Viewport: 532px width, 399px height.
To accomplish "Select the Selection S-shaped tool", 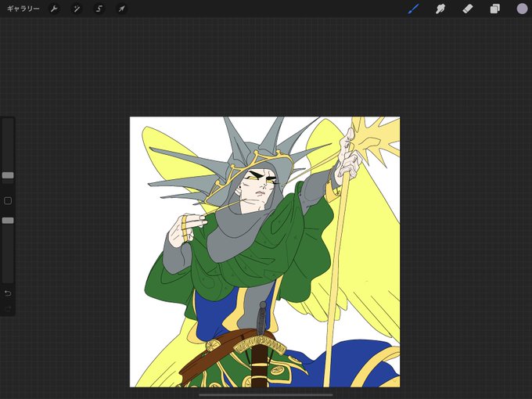I will pyautogui.click(x=99, y=9).
